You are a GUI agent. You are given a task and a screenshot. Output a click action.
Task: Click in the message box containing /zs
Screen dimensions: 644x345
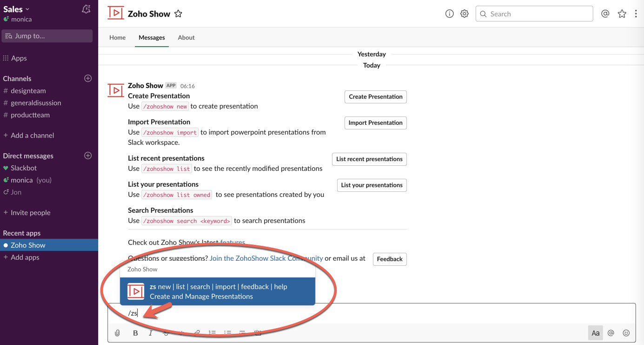click(x=372, y=313)
